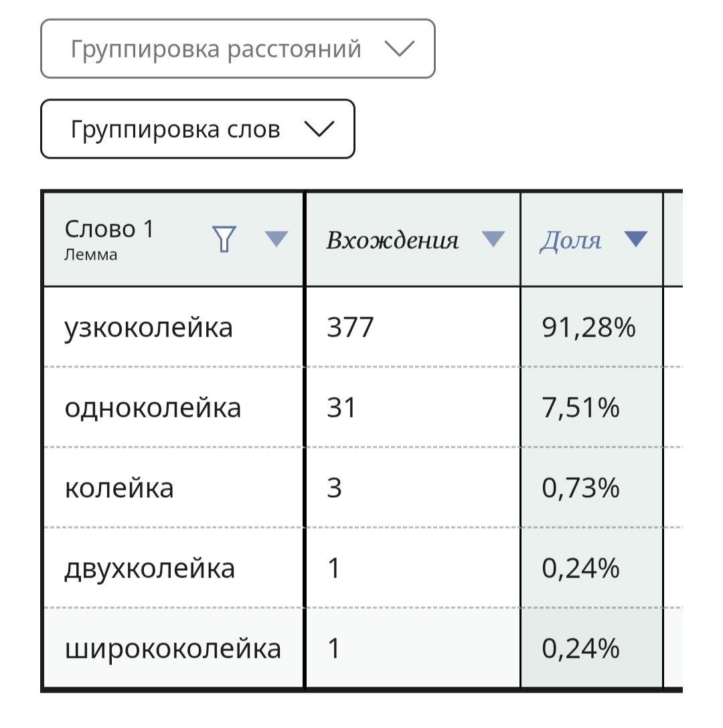Click the chevron in Группировка слов
Screen dimensions: 723x728
pyautogui.click(x=319, y=129)
